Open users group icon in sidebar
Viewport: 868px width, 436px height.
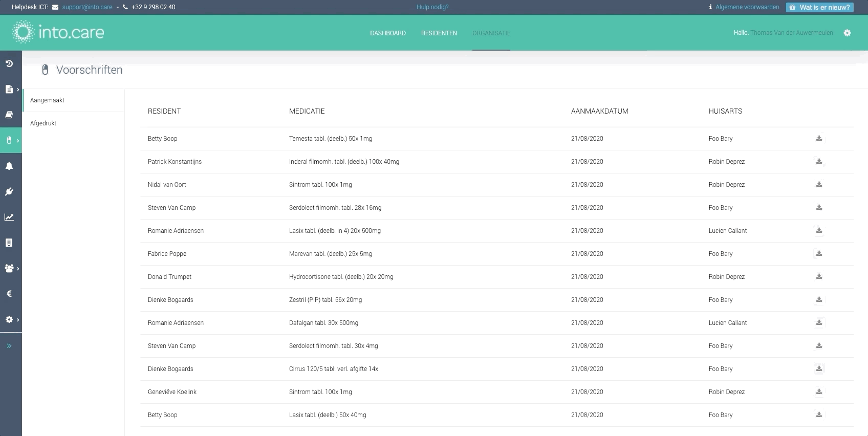[9, 268]
